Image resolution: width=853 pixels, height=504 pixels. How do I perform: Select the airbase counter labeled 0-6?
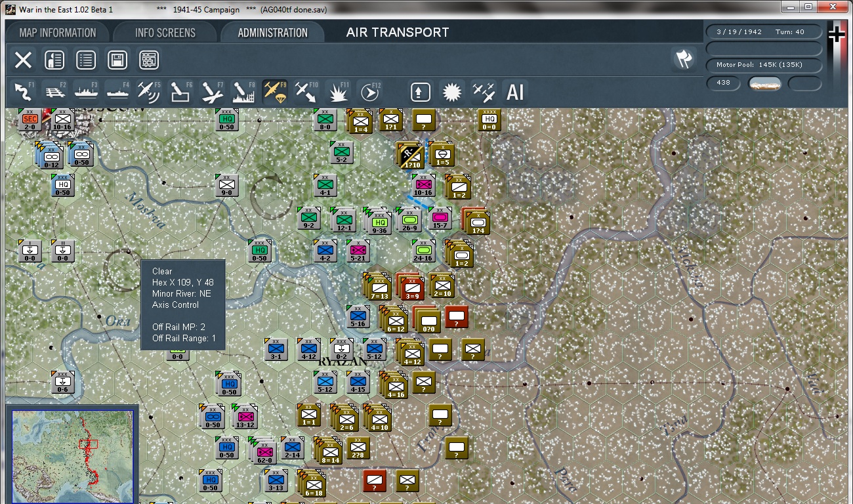click(x=62, y=383)
